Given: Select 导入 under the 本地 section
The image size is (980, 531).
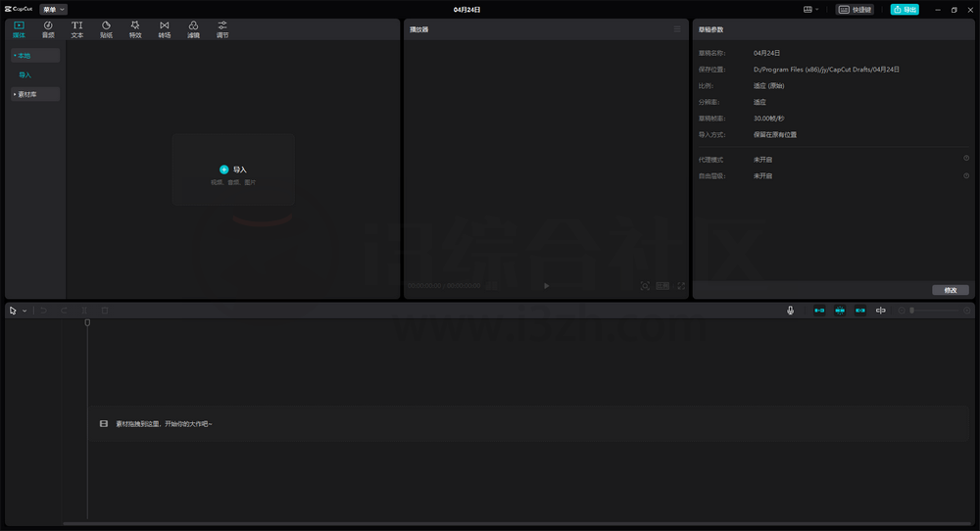Looking at the screenshot, I should click(25, 75).
